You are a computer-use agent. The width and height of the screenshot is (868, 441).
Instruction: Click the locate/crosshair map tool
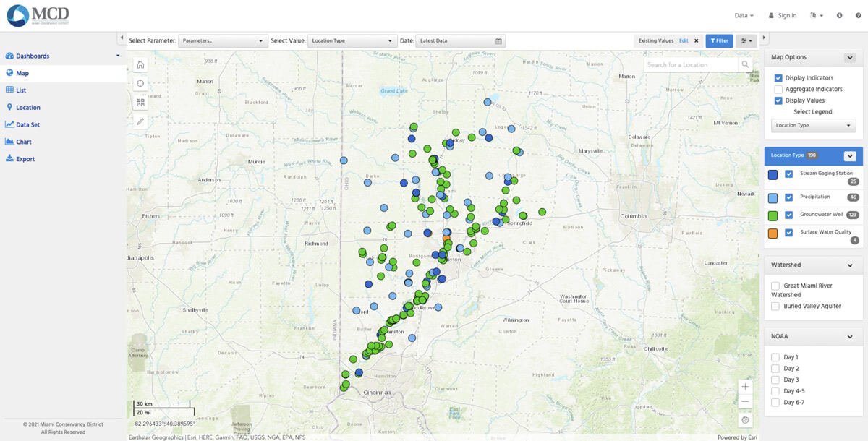pos(140,84)
